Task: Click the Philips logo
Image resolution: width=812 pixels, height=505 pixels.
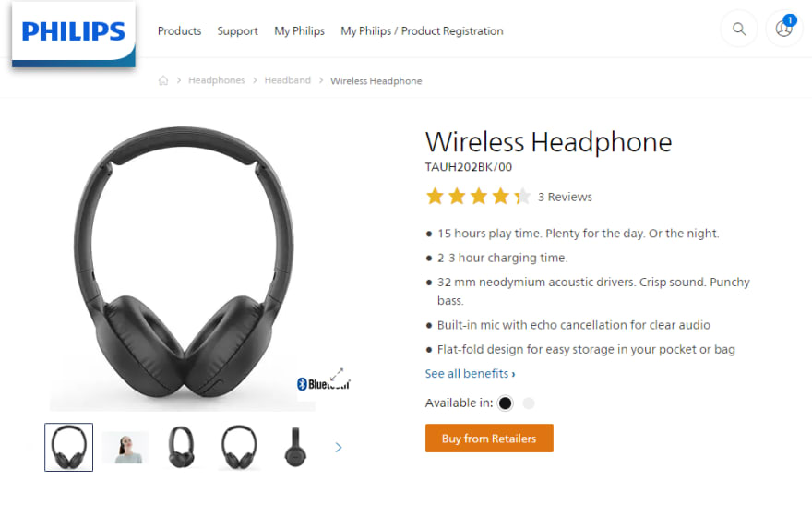Action: 74,34
